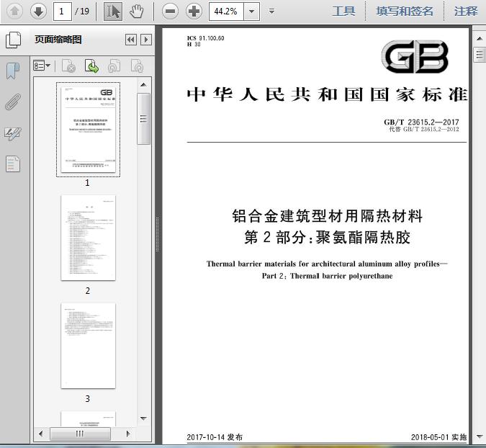Open thumbnail options dropdown menu
This screenshot has height=448, width=486.
(42, 66)
